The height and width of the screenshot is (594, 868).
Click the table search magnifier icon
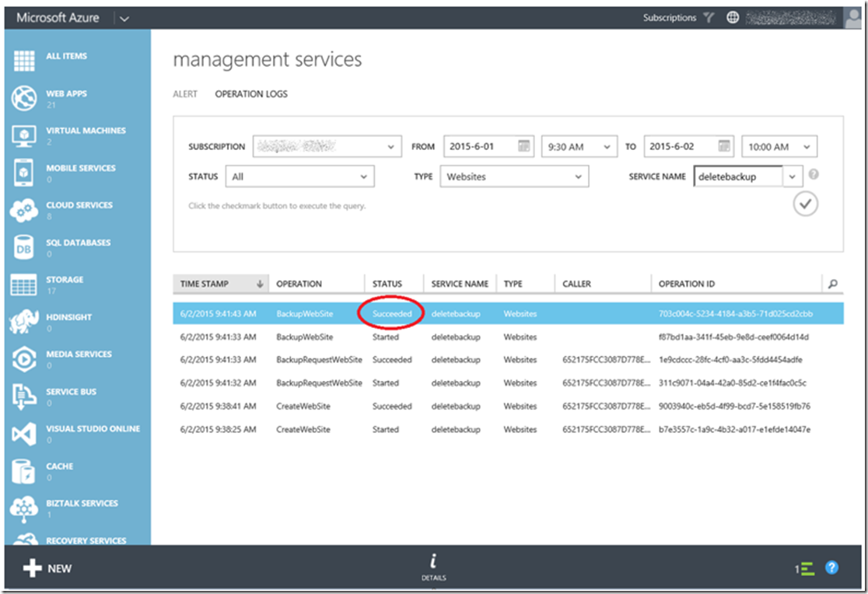tap(832, 284)
